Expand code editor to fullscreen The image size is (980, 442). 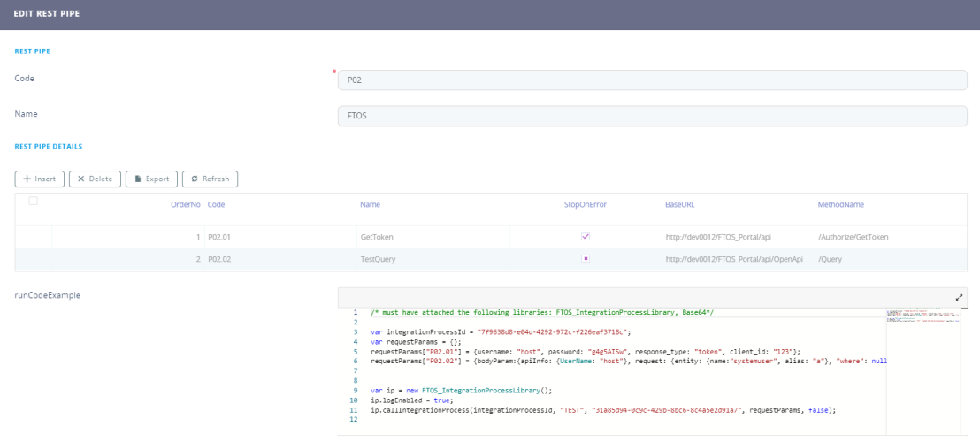point(960,298)
